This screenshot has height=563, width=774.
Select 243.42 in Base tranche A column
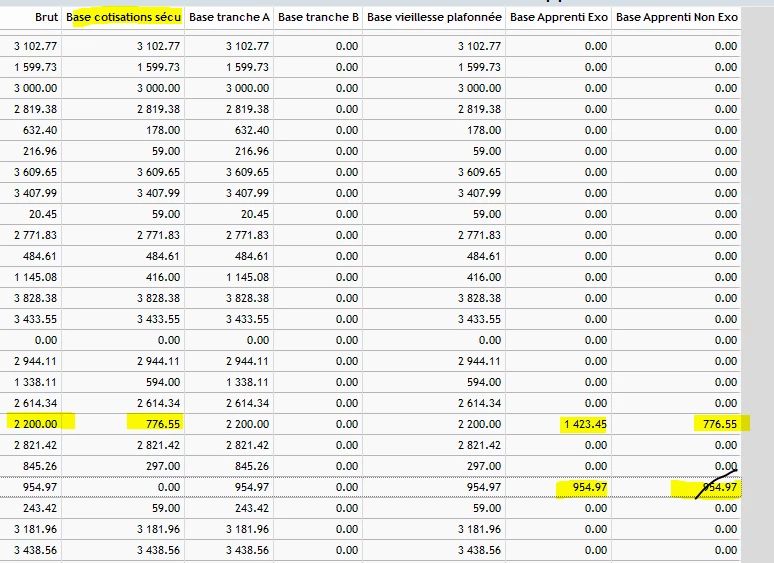pos(252,508)
